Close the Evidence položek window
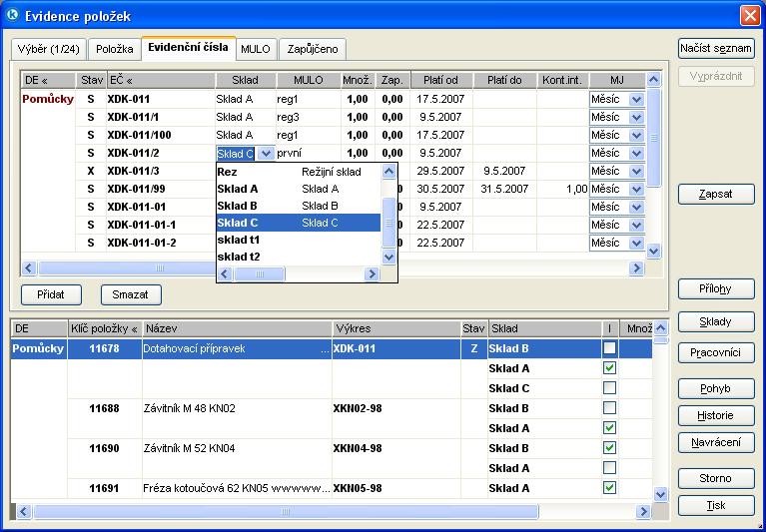Screen dimensions: 766x532 750,16
